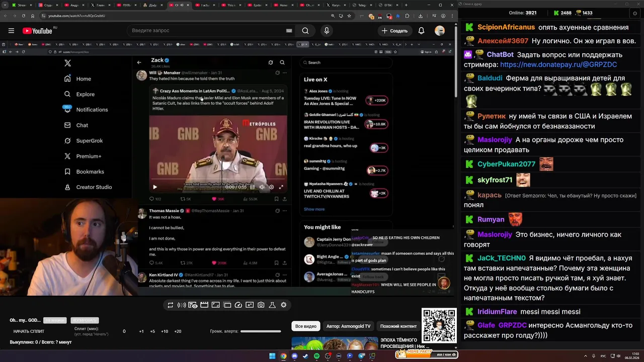Go to the YouTube home logo

[38, 31]
